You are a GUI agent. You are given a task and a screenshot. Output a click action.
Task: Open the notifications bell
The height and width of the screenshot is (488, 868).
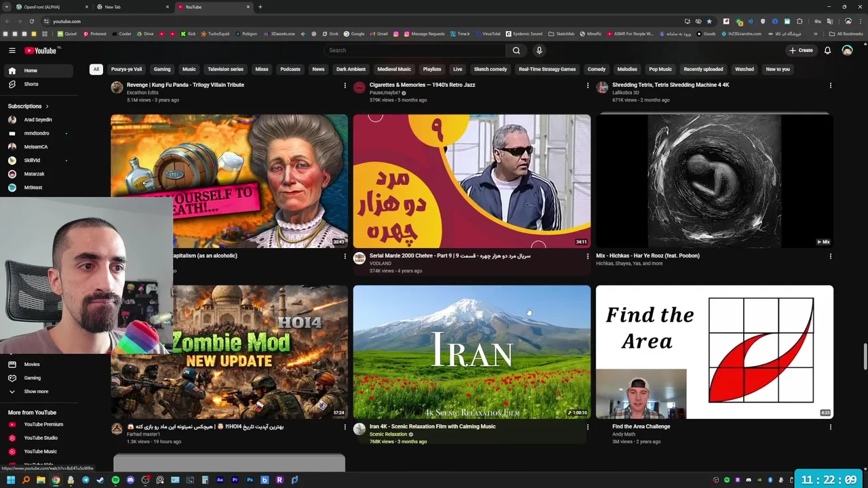827,50
